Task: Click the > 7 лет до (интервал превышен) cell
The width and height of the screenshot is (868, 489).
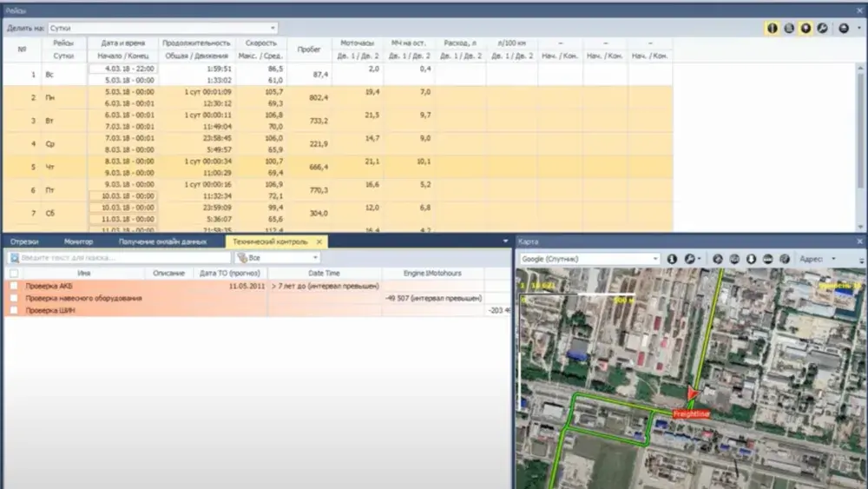Action: [x=325, y=286]
